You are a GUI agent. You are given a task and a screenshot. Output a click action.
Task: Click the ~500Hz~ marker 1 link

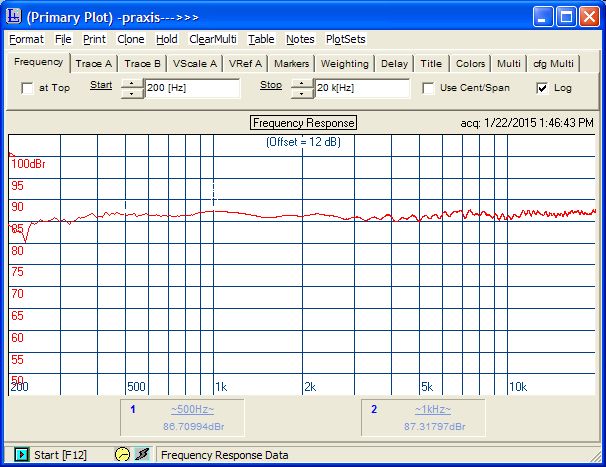(192, 410)
